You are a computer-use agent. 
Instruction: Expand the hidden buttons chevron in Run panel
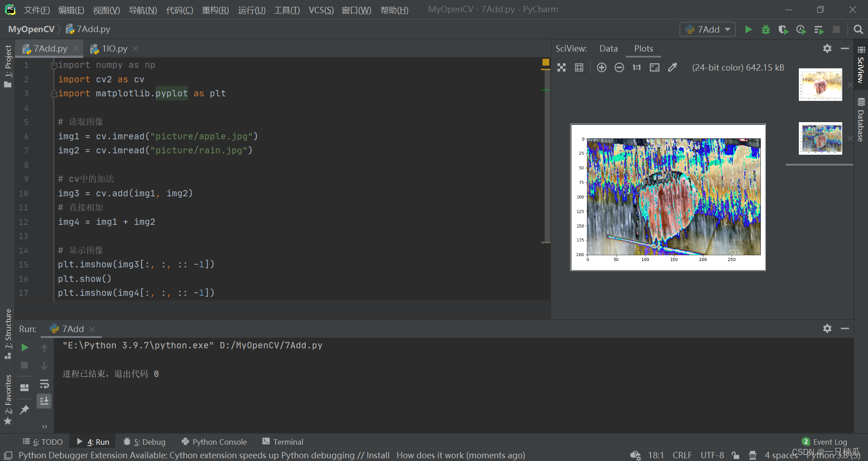click(x=44, y=426)
